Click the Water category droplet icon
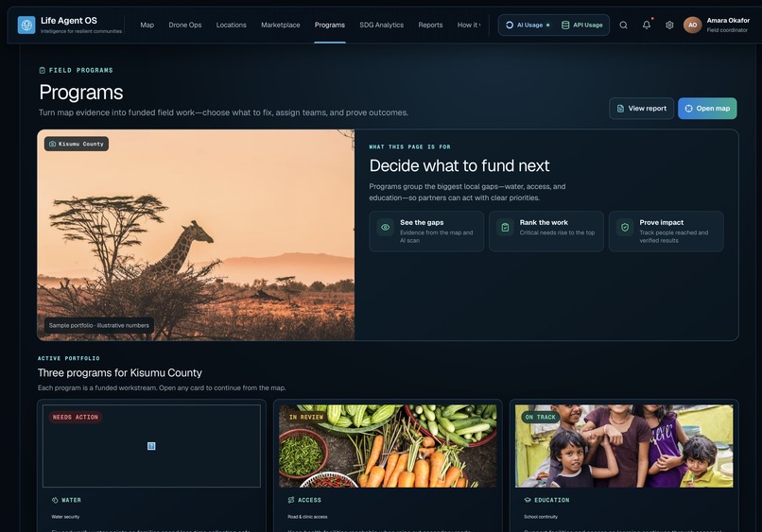 [55, 500]
